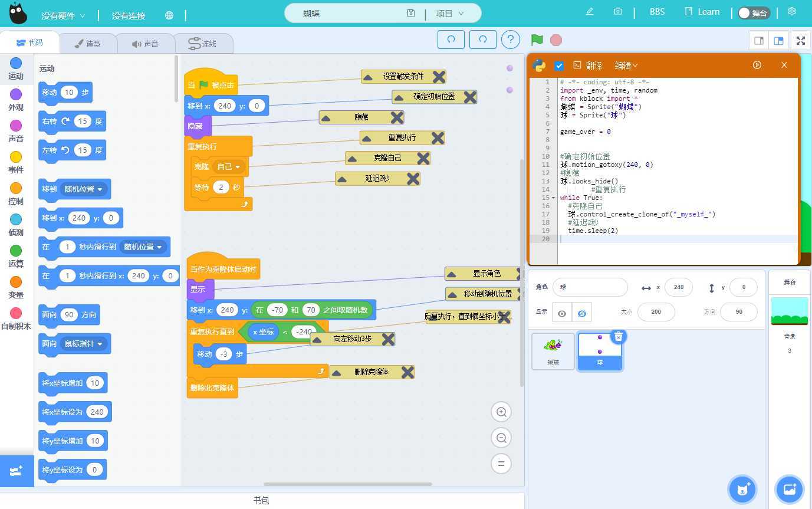Open the Learn link
This screenshot has height=509, width=812.
point(702,12)
